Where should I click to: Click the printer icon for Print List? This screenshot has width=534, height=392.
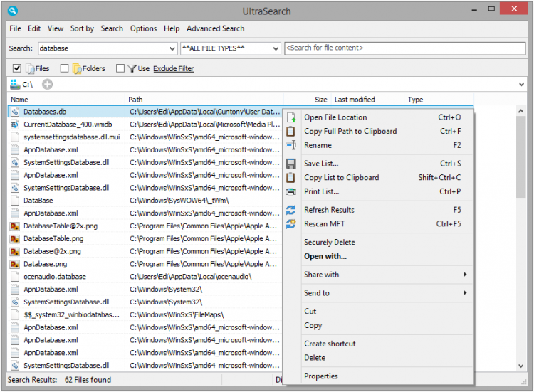290,191
